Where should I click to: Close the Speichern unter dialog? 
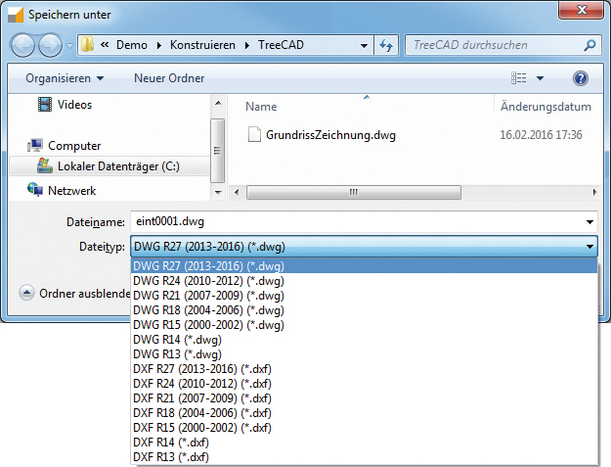pos(581,10)
